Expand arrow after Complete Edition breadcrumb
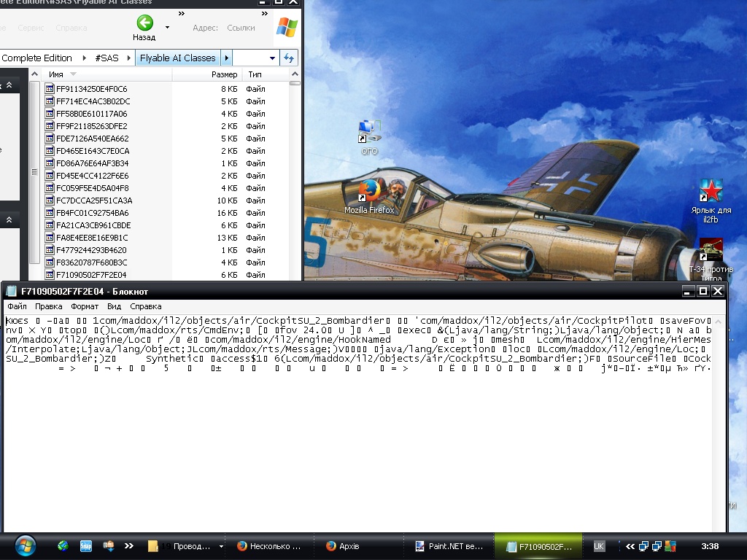The height and width of the screenshot is (560, 747). pos(85,58)
